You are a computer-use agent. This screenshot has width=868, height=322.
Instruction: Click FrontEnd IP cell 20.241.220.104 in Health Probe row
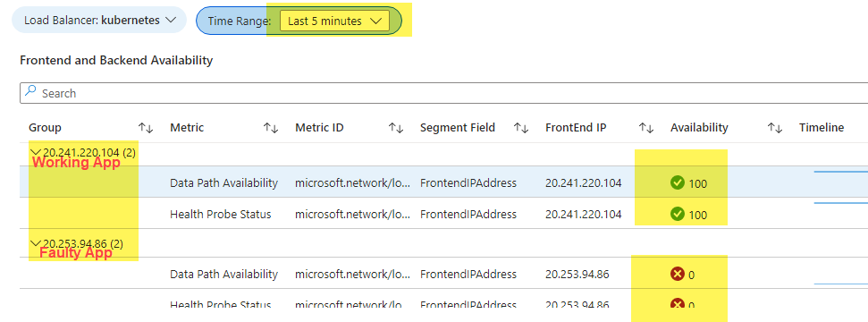[x=584, y=214]
